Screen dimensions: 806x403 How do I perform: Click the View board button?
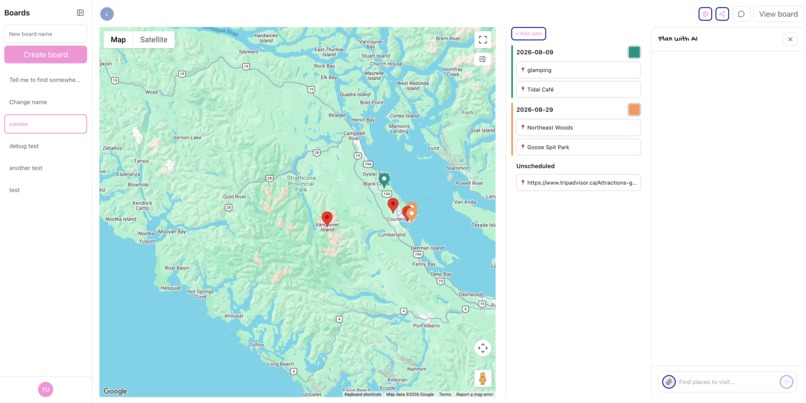[778, 14]
